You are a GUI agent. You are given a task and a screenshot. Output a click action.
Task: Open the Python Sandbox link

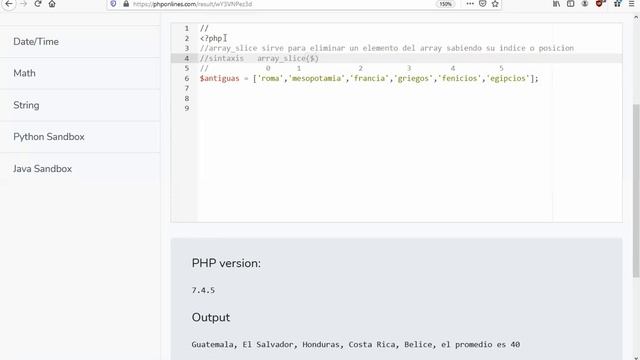click(80, 137)
